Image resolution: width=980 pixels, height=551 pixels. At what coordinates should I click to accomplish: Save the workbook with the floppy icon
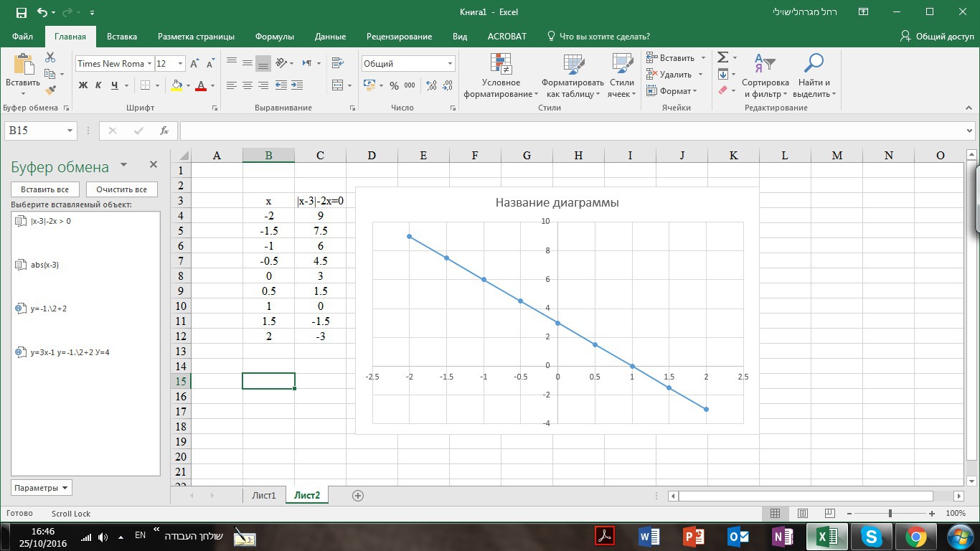[x=21, y=12]
